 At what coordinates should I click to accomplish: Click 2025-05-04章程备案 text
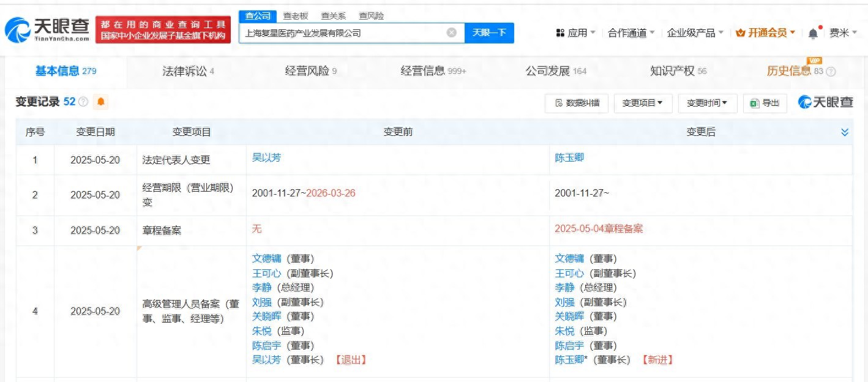[x=599, y=228]
